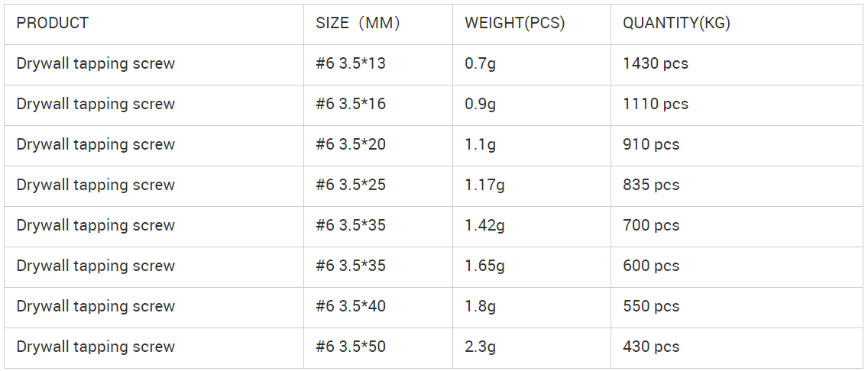Click the 1430 pcs quantity cell
Image resolution: width=868 pixels, height=371 pixels.
(655, 63)
